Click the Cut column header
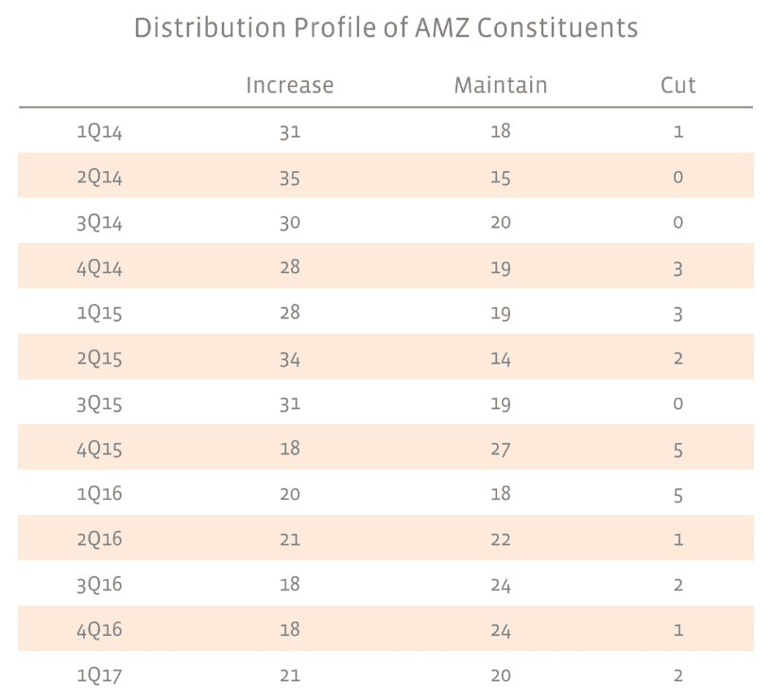771x700 pixels. pos(678,86)
